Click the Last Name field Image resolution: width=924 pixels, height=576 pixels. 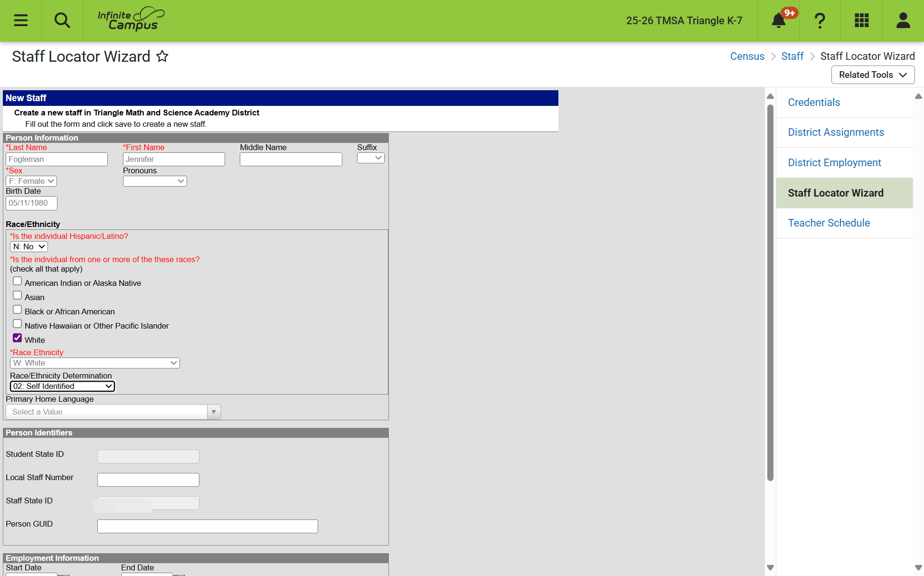[x=57, y=159]
